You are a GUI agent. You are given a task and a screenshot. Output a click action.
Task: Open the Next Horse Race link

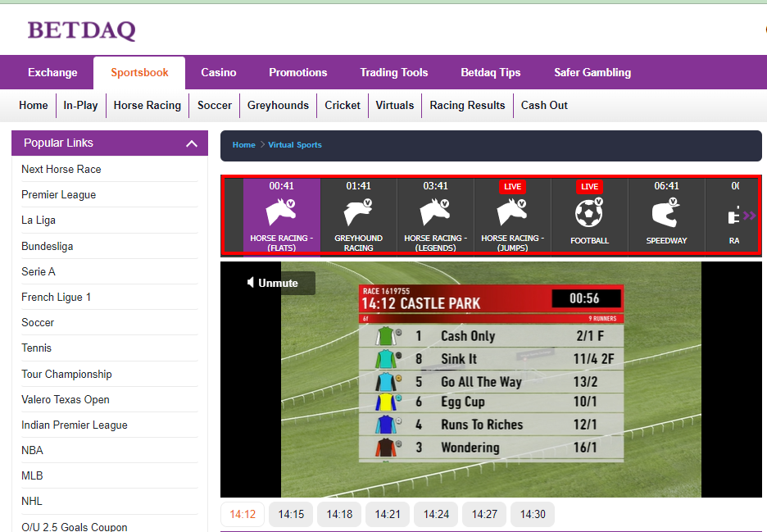pos(61,170)
